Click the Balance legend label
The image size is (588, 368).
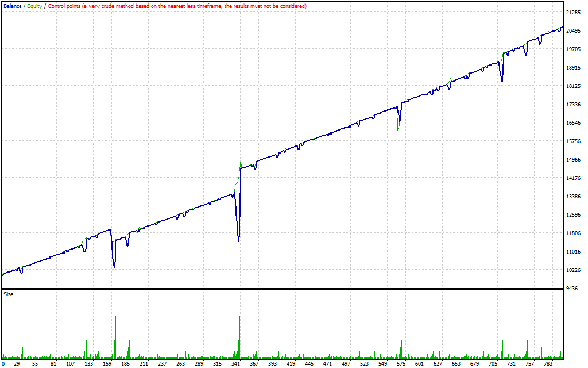[x=13, y=6]
